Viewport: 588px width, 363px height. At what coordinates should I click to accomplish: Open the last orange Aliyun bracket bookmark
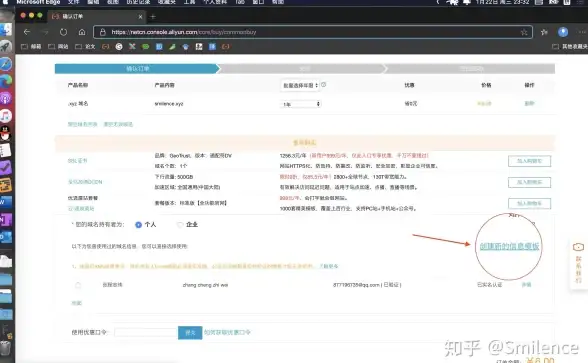coord(225,46)
